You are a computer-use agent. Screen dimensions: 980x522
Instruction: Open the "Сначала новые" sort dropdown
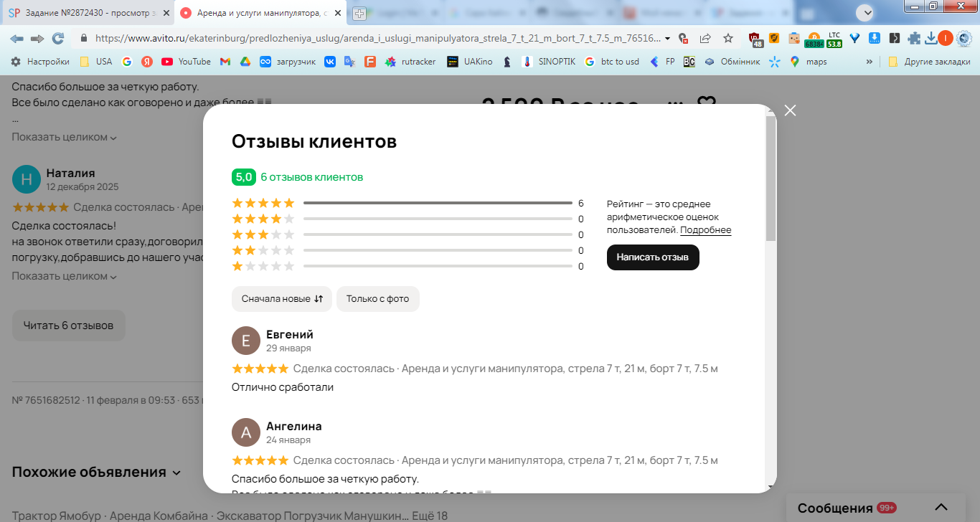(x=282, y=299)
